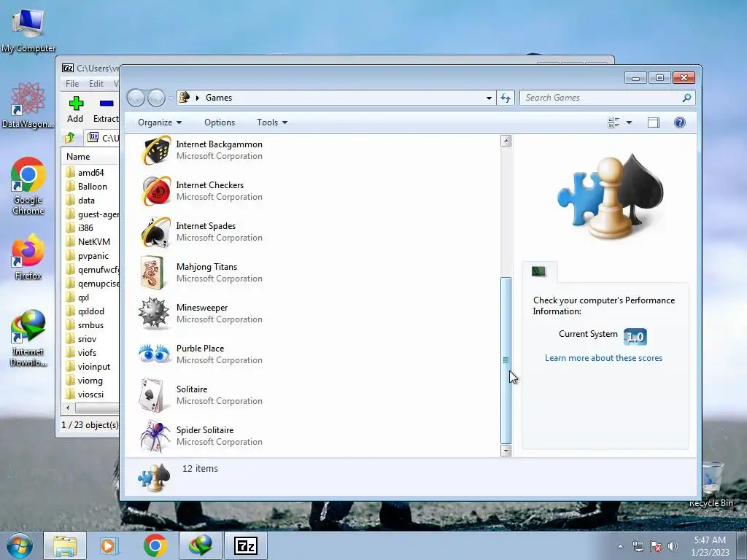This screenshot has height=560, width=747.
Task: Select the Spider Solitaire spider icon
Action: 155,436
